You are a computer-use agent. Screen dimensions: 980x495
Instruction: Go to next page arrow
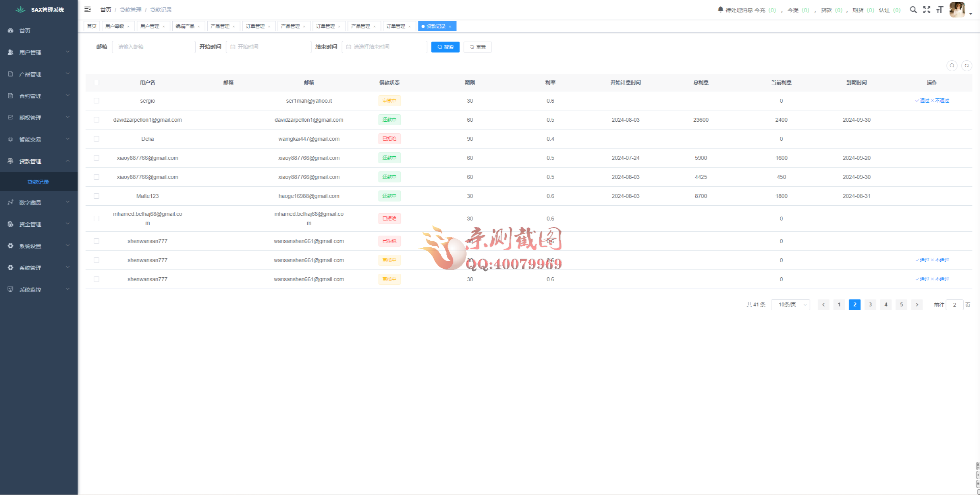917,305
